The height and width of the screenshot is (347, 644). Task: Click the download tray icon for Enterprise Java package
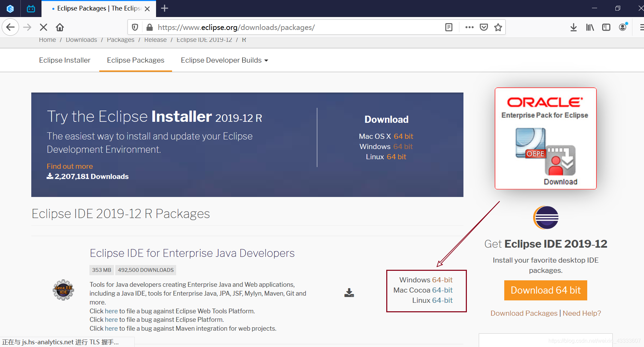coord(349,293)
